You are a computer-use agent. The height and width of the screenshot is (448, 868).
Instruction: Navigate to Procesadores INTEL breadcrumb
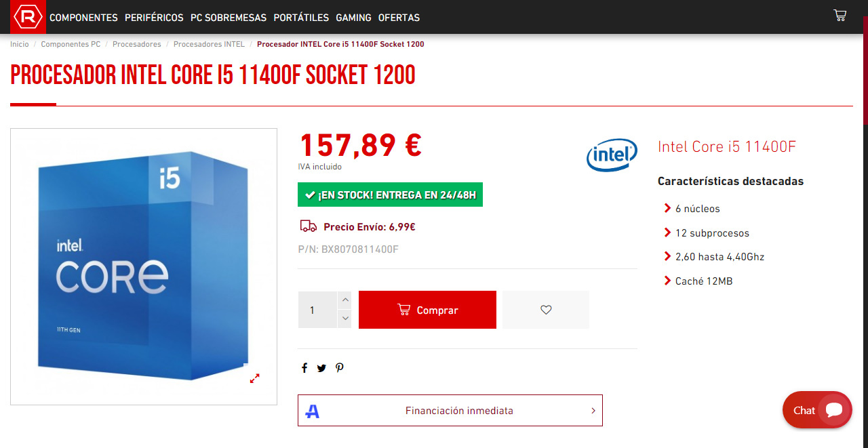coord(209,44)
